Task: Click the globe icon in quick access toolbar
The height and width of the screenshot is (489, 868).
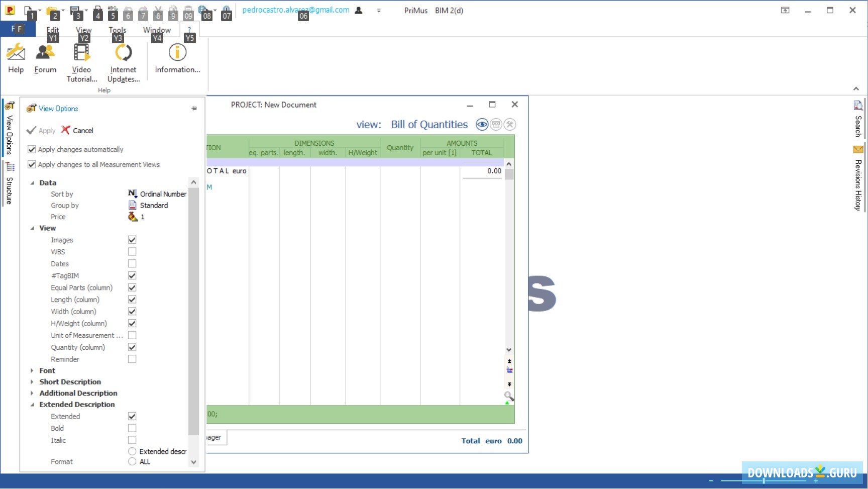Action: (202, 10)
